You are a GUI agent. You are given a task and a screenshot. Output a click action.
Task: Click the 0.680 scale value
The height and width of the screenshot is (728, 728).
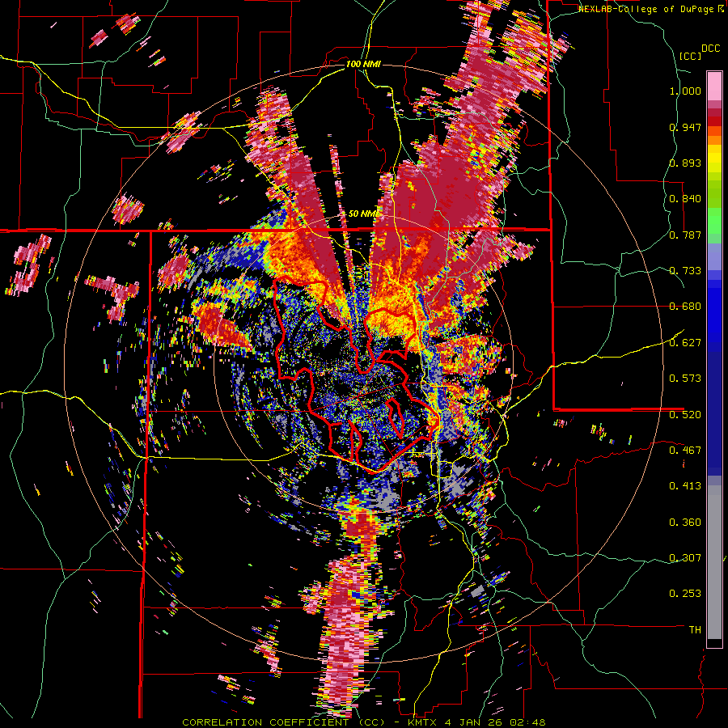[x=685, y=307]
